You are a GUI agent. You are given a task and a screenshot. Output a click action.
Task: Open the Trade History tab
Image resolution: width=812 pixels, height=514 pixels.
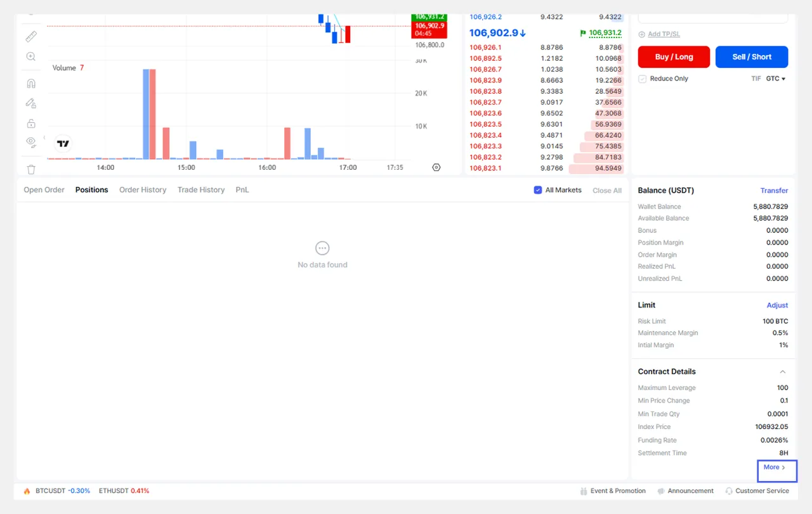click(x=201, y=190)
